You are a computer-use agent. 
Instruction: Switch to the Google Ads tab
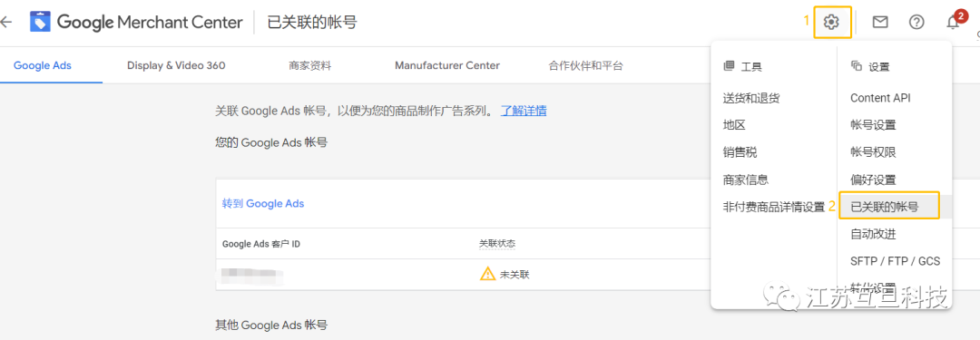(x=43, y=65)
